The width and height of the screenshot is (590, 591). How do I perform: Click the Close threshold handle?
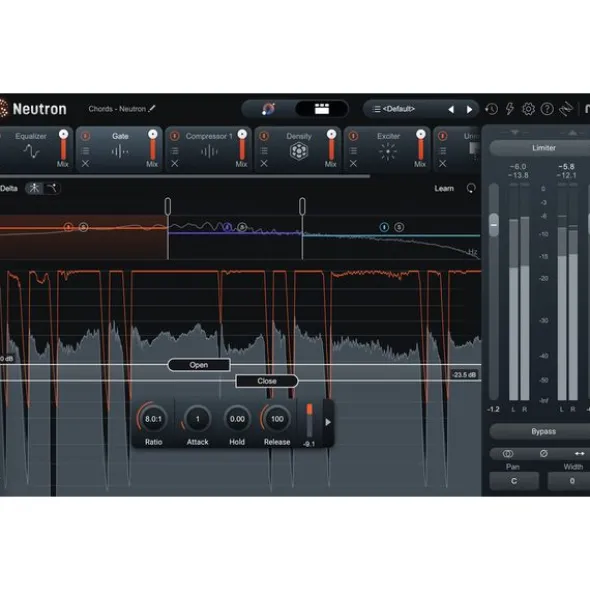[x=267, y=381]
